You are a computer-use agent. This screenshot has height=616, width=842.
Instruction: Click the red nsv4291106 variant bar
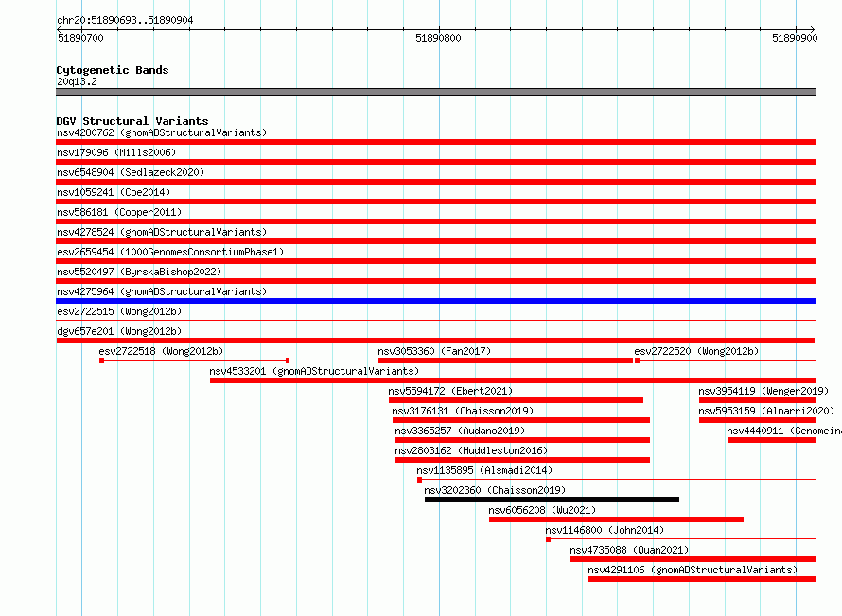click(x=702, y=579)
